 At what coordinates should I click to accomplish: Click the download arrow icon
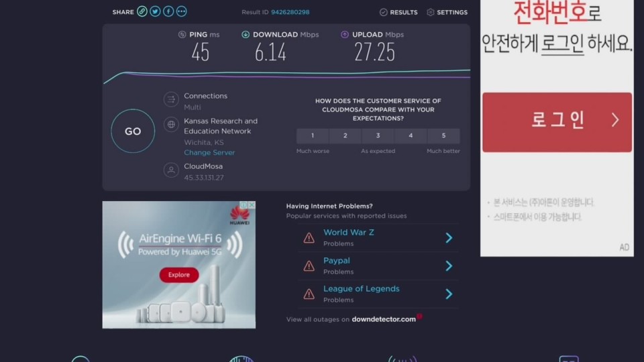(246, 34)
